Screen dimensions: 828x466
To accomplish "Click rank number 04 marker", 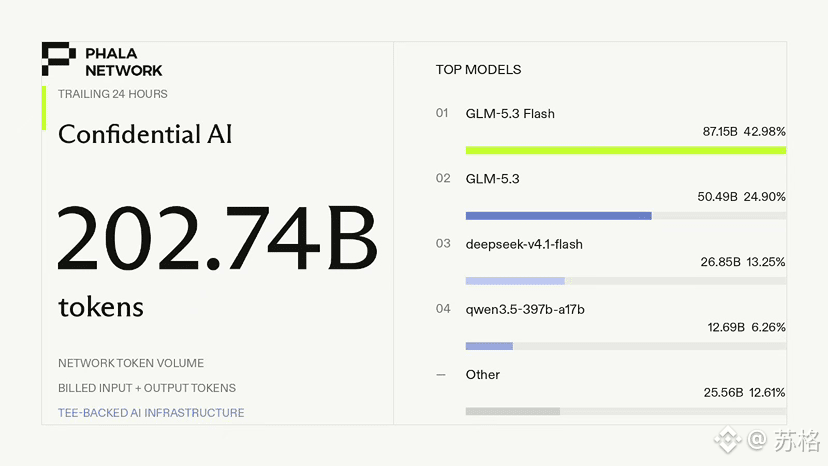I will (443, 309).
